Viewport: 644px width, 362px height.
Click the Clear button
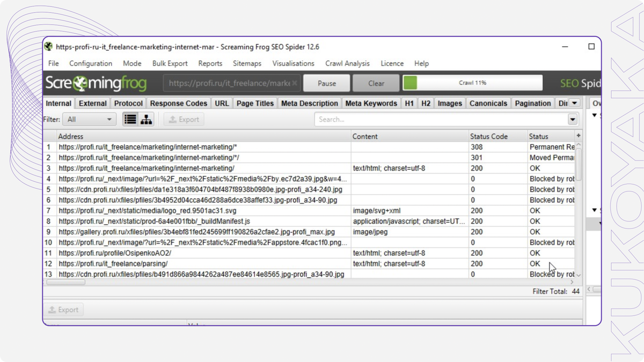tap(376, 83)
